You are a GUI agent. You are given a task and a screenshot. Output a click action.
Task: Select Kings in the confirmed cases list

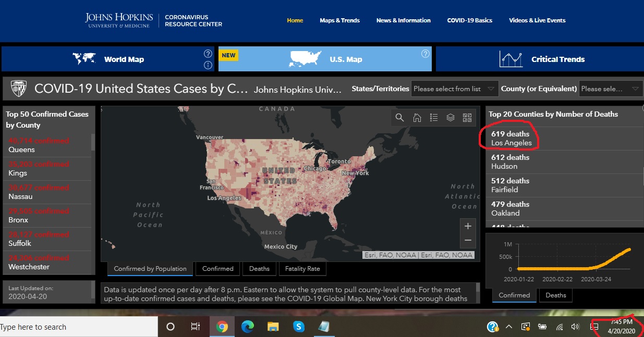47,169
